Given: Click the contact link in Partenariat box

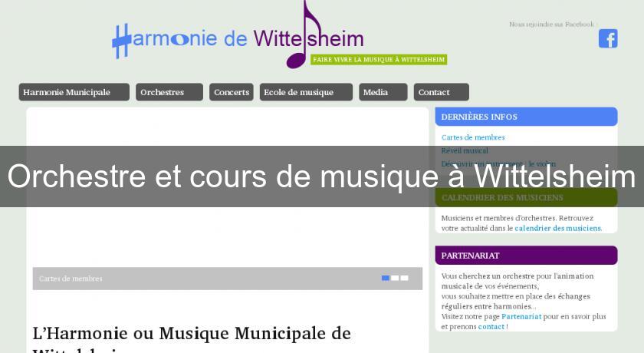Looking at the screenshot, I should (491, 327).
